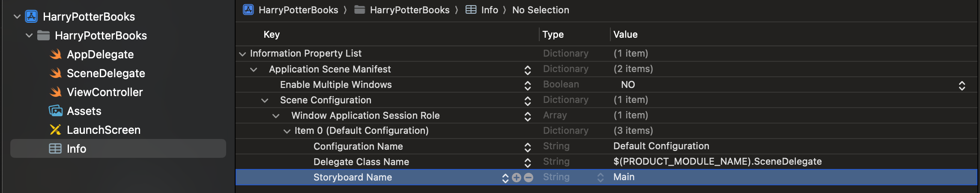The image size is (980, 193).
Task: Select HarryPotterBooks folder in breadcrumb
Action: pos(409,10)
